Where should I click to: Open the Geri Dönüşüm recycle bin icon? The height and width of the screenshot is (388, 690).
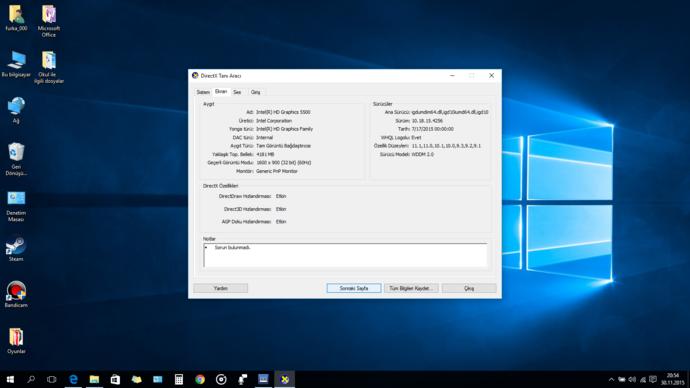(x=16, y=159)
